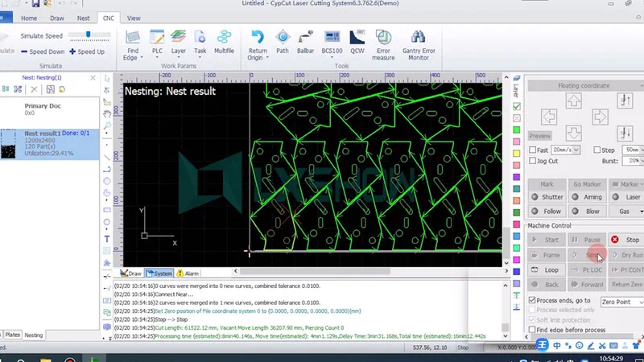Toggle Find edge before process checkbox
The width and height of the screenshot is (644, 362).
(532, 330)
